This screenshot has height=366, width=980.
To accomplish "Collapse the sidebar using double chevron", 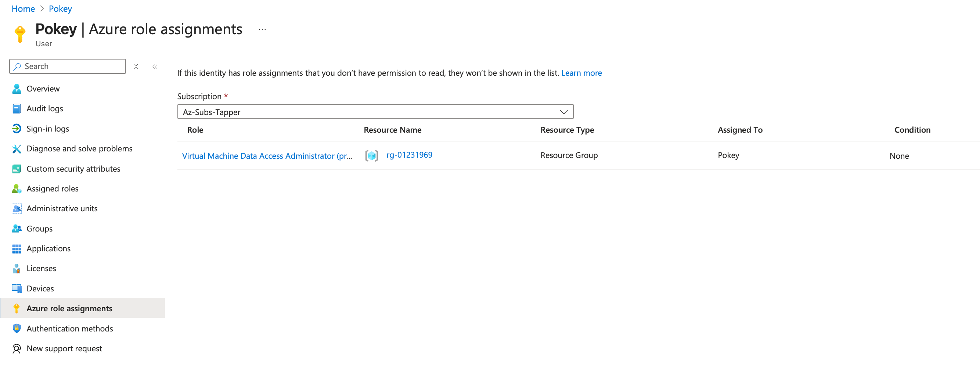I will tap(155, 67).
